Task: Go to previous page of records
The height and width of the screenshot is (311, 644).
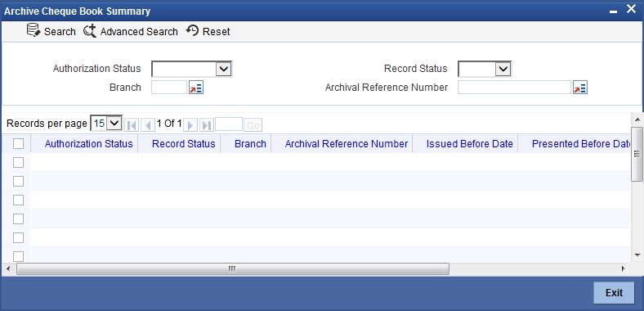Action: tap(147, 125)
